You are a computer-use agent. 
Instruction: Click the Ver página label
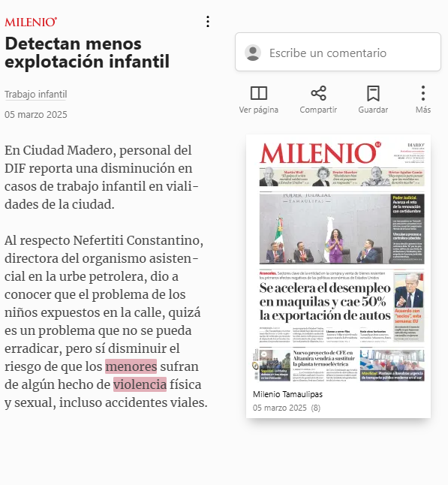tap(259, 110)
